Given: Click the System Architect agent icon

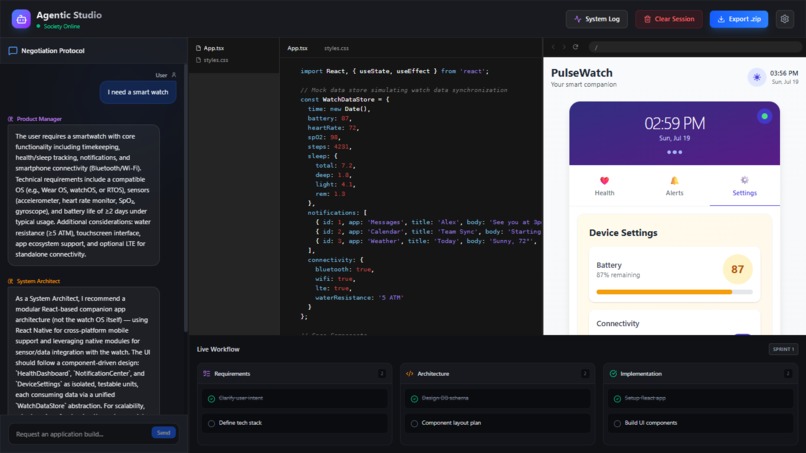Looking at the screenshot, I should (x=11, y=281).
